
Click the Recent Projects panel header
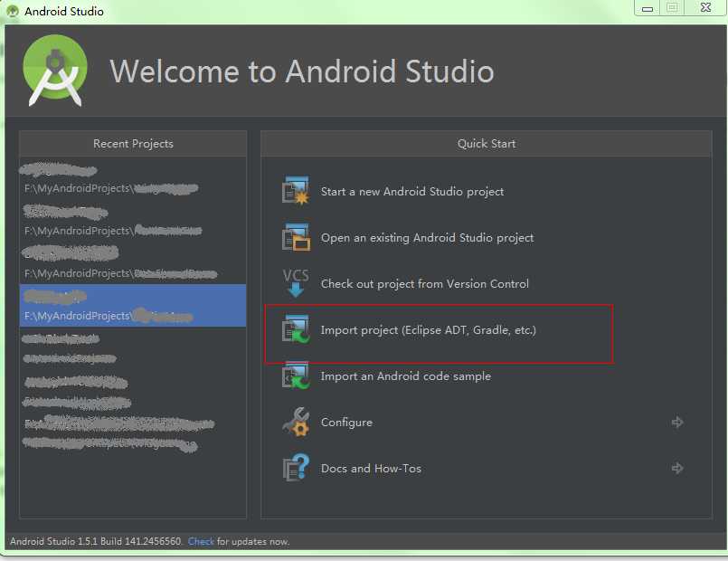(133, 144)
